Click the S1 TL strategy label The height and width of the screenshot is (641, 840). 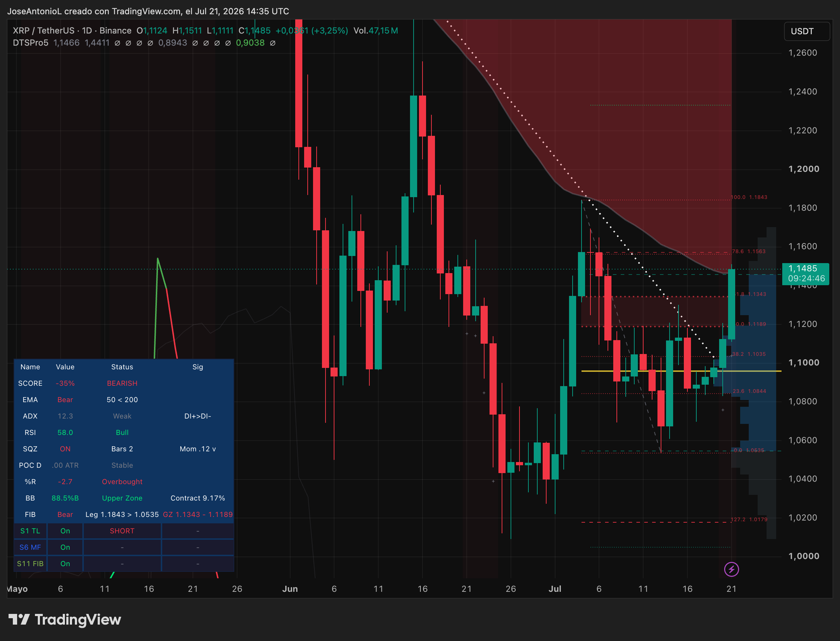point(30,531)
